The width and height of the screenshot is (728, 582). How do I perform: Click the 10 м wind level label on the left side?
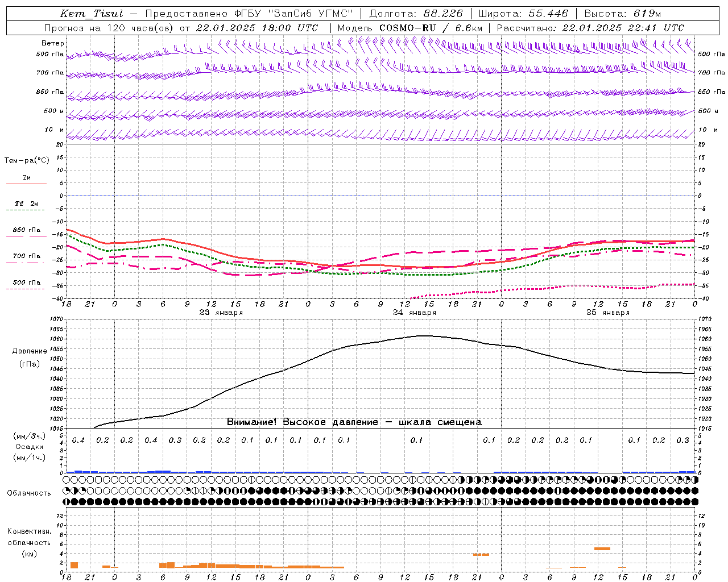(x=54, y=130)
